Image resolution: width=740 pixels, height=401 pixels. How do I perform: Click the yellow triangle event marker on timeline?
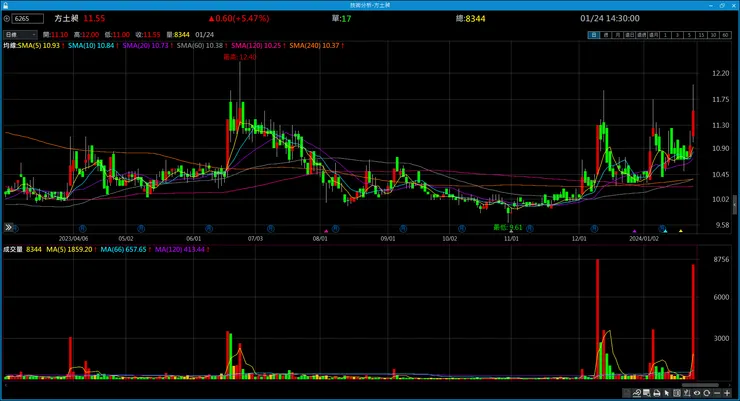point(681,231)
